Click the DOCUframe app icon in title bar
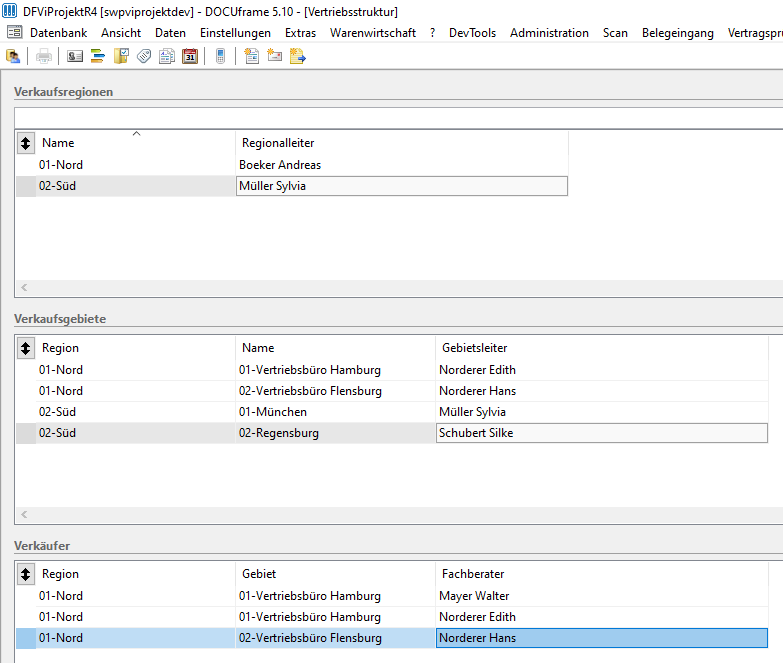This screenshot has width=783, height=663. [9, 10]
